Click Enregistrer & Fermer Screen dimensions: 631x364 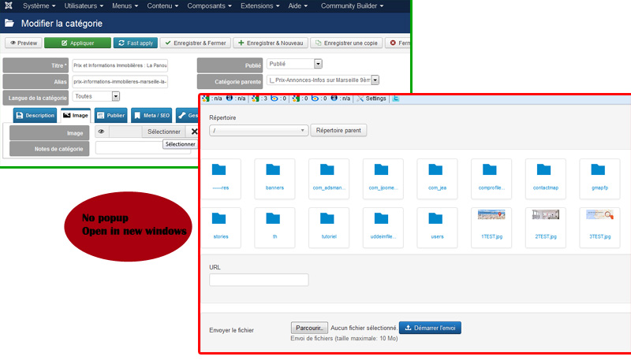[x=196, y=43]
